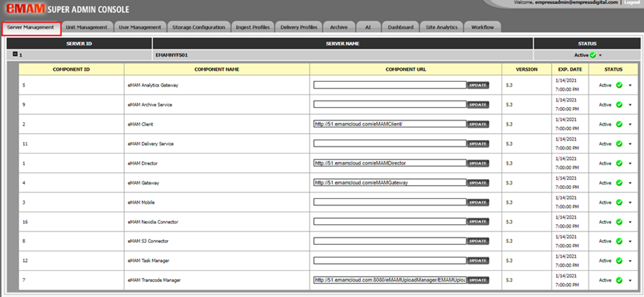This screenshot has height=297, width=644.
Task: Click Update button for eMAM Director
Action: pos(478,163)
